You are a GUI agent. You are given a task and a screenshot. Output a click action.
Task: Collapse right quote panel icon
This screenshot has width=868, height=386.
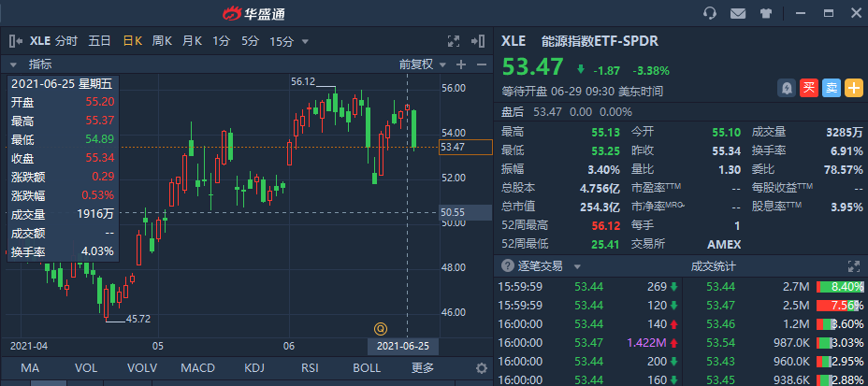[x=478, y=41]
